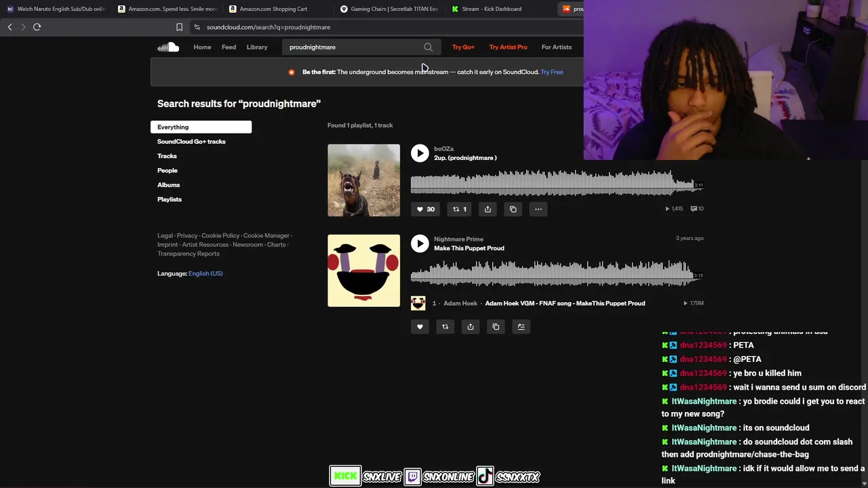
Task: Open the Home page in SoundCloud
Action: click(202, 47)
